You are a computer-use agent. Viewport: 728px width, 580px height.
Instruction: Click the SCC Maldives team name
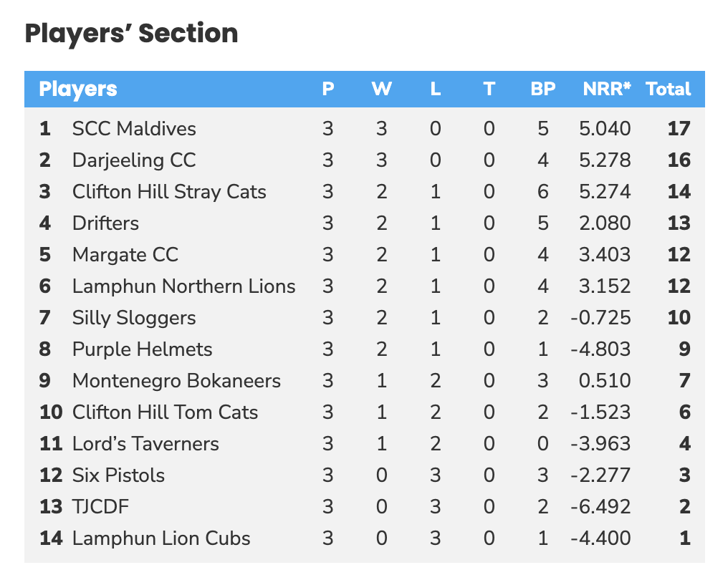tap(134, 129)
